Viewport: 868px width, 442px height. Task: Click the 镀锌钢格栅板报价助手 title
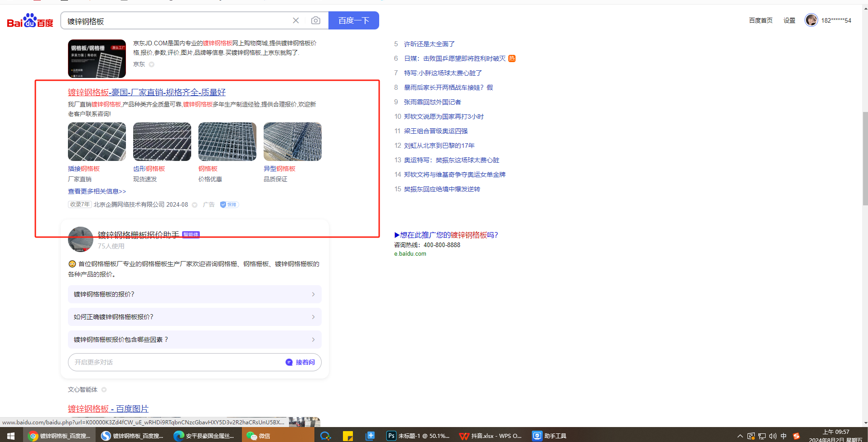[139, 235]
